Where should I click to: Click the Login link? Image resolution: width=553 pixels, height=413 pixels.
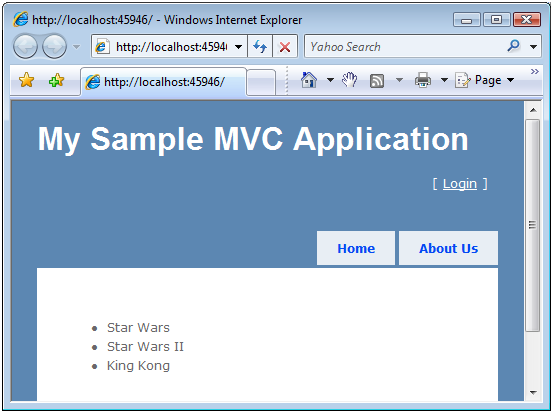coord(460,184)
